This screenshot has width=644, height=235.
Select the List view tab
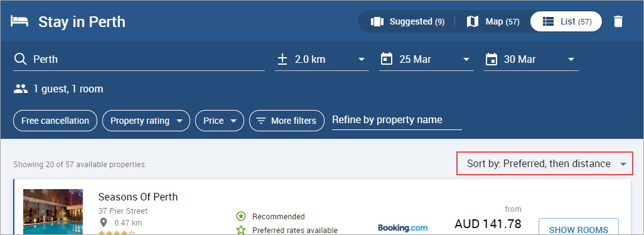pos(566,21)
